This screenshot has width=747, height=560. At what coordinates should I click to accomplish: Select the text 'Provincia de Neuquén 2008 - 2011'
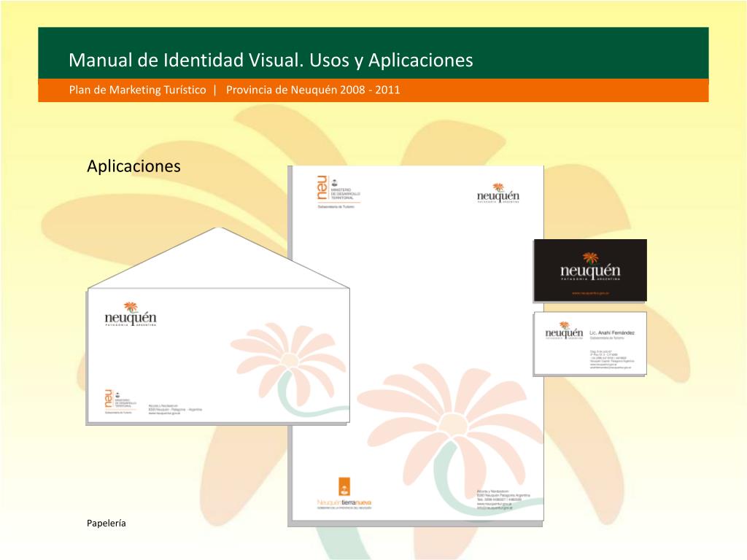click(313, 90)
